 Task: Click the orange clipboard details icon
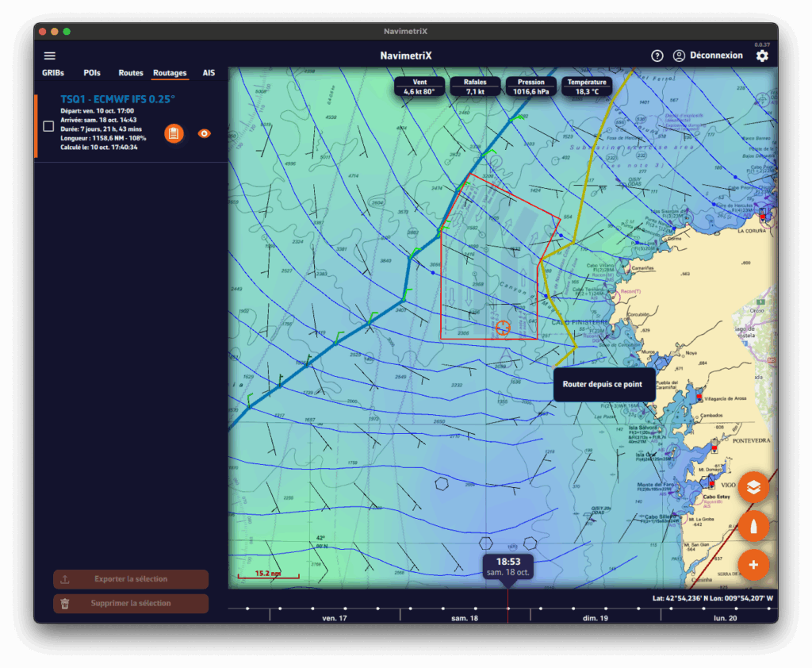tap(174, 133)
